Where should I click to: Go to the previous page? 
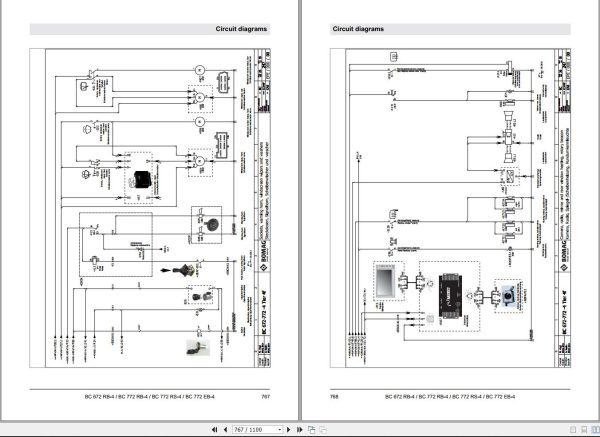tap(225, 430)
